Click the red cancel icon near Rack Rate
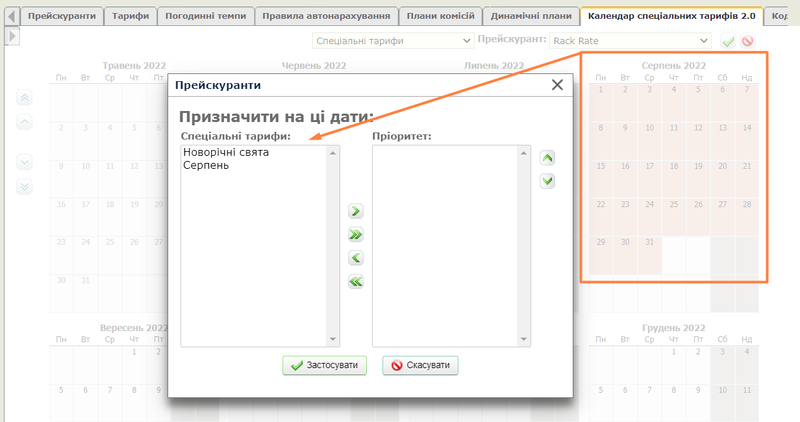 (x=747, y=41)
